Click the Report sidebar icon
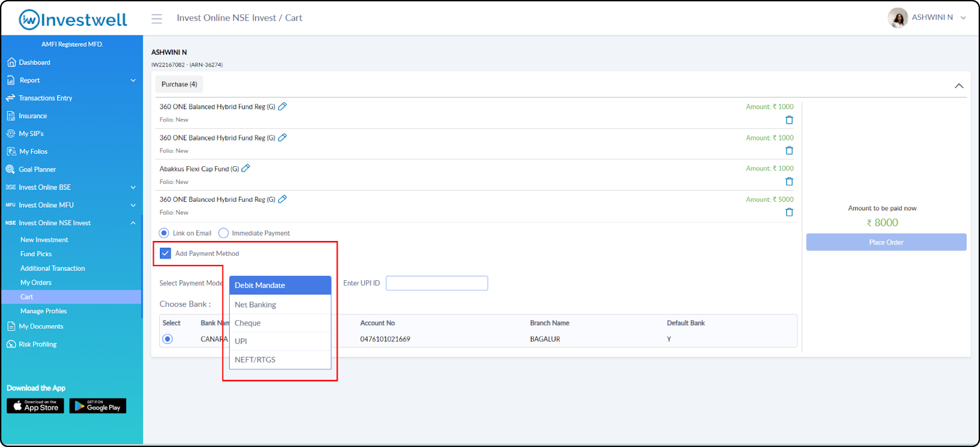980x447 pixels. click(x=11, y=80)
